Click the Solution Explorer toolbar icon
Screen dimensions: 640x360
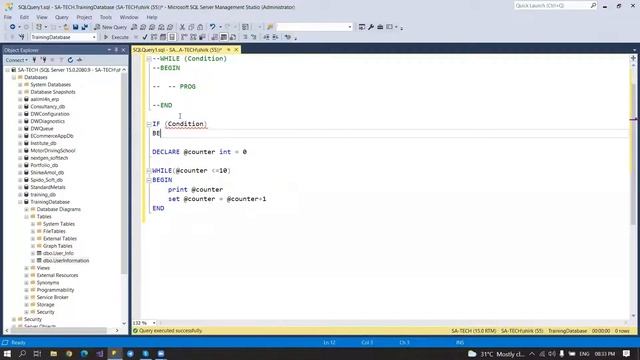pos(362,27)
